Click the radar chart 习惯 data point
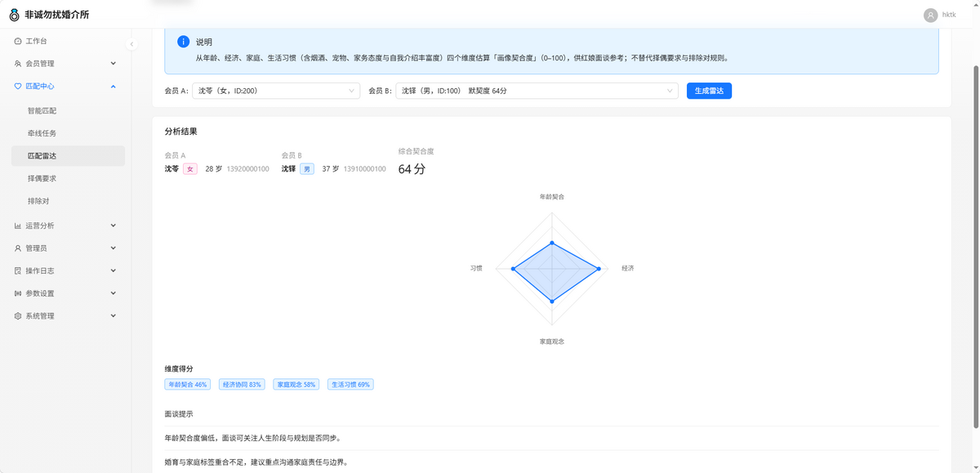Image resolution: width=980 pixels, height=473 pixels. [513, 269]
